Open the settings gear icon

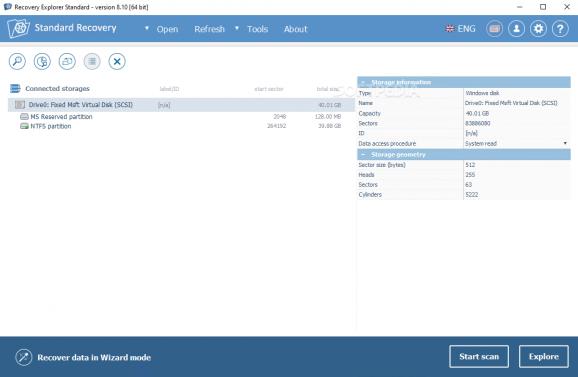(538, 28)
